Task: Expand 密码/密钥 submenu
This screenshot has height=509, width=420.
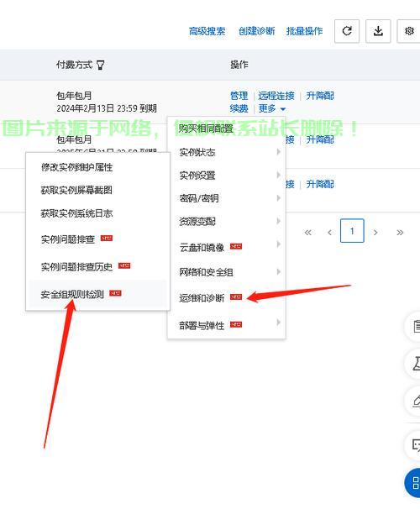Action: coord(226,198)
